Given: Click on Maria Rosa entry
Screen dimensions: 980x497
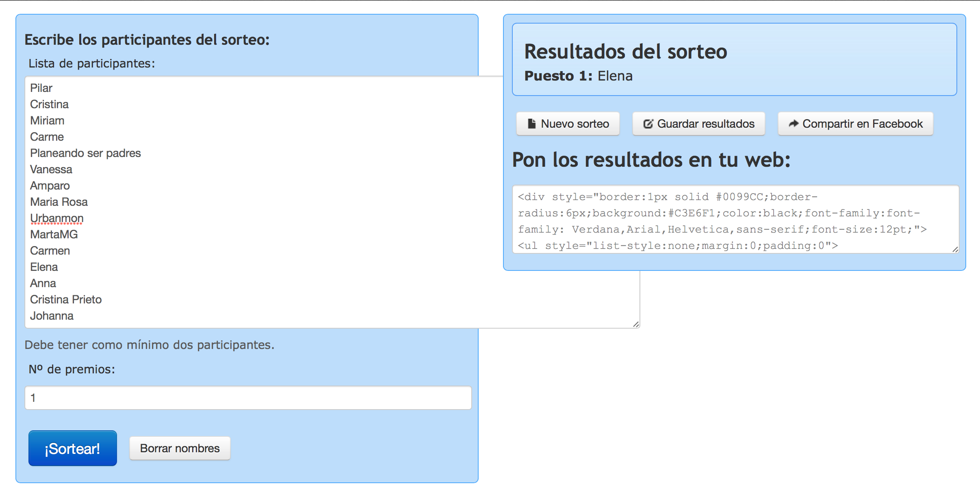Looking at the screenshot, I should (59, 202).
